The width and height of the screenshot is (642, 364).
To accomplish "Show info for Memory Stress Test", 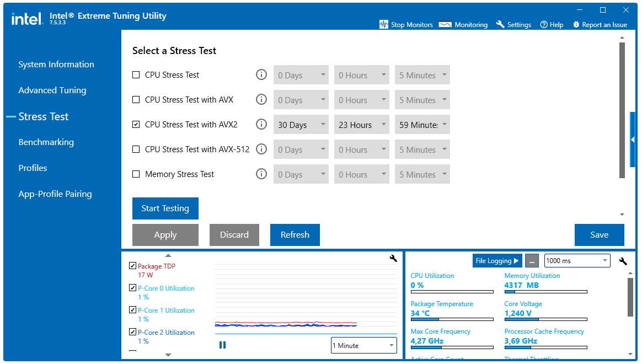I will [x=261, y=174].
